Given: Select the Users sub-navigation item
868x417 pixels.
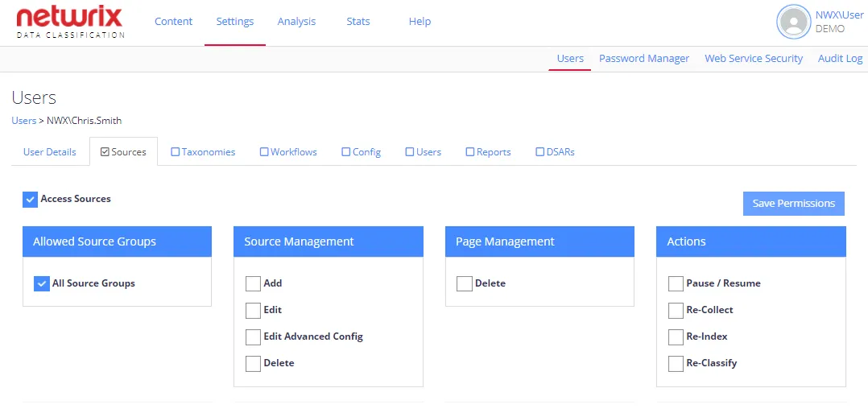Looking at the screenshot, I should click(x=570, y=58).
